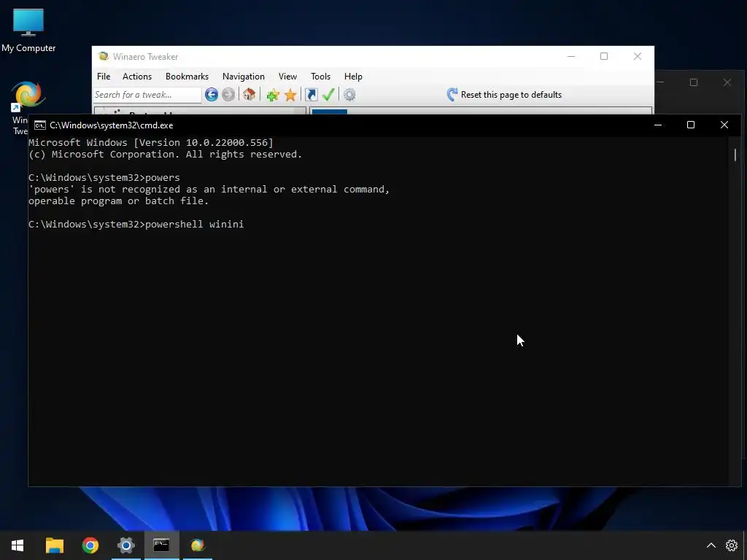The width and height of the screenshot is (747, 560).
Task: Switch to Command Prompt in the taskbar
Action: [x=161, y=545]
